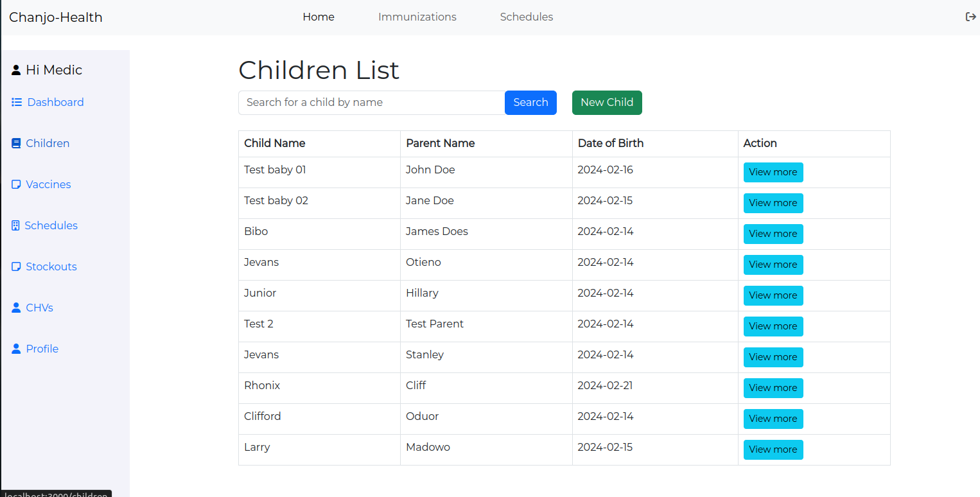
Task: Click the Children book icon in sidebar
Action: [x=16, y=143]
